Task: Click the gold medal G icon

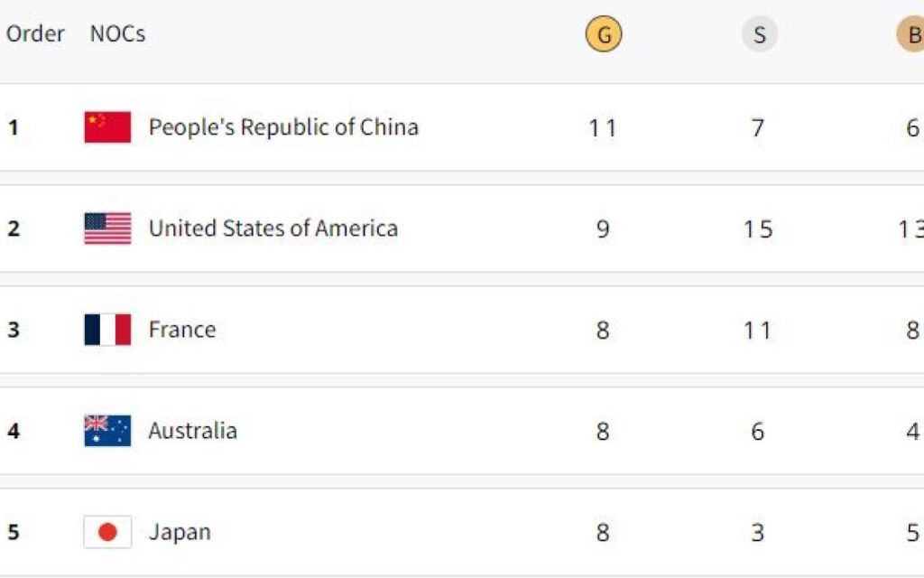Action: coord(604,35)
